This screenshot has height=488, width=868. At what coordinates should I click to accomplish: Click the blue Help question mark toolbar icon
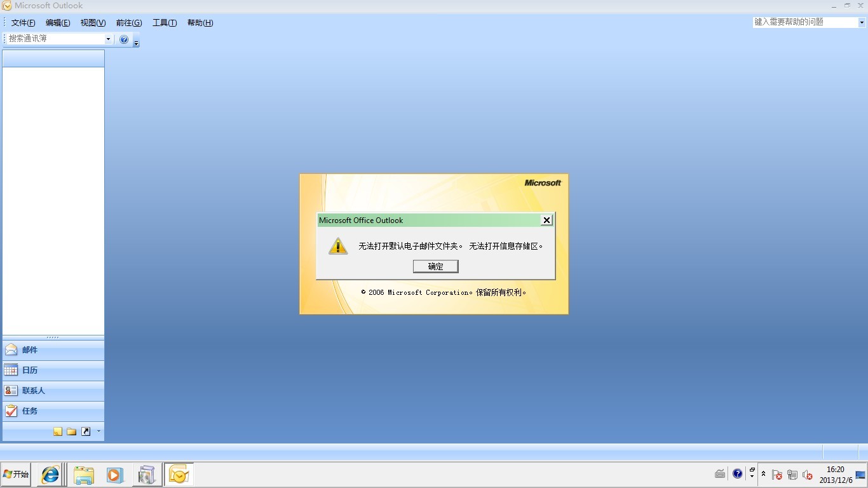tap(124, 39)
